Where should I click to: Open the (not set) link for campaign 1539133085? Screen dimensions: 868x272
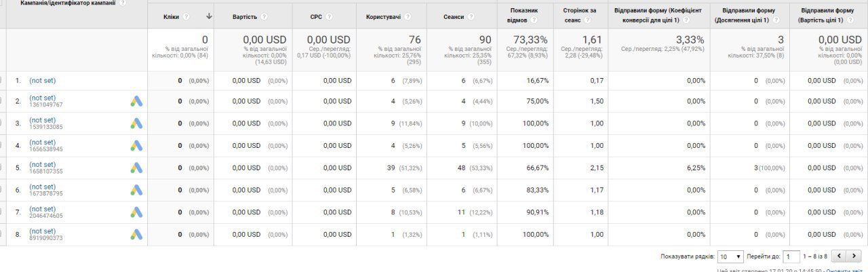(42, 120)
